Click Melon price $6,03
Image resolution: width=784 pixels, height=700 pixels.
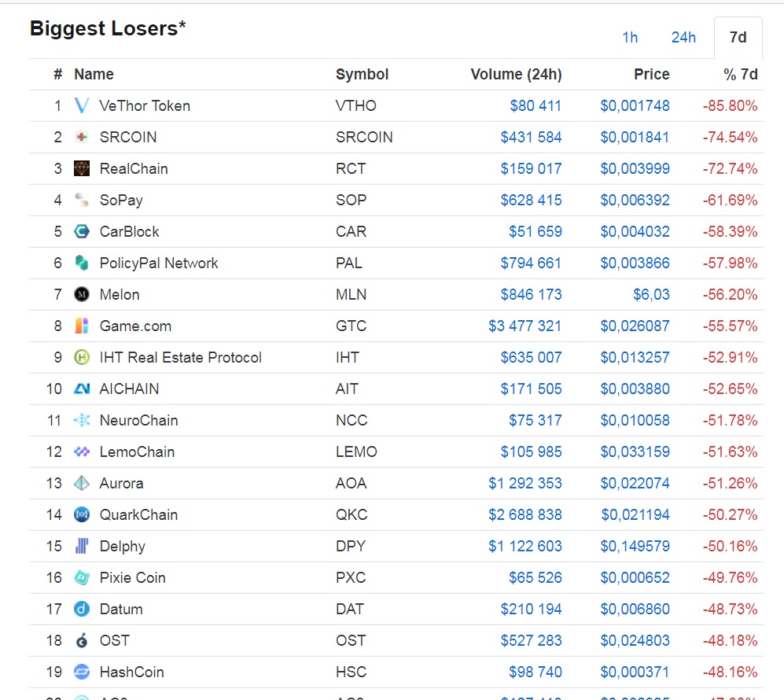(x=651, y=294)
